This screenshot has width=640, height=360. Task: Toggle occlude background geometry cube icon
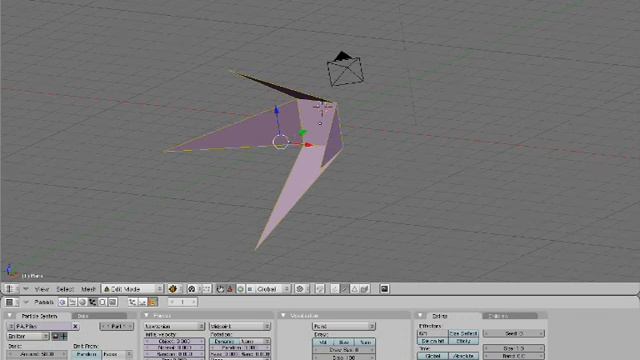(364, 289)
